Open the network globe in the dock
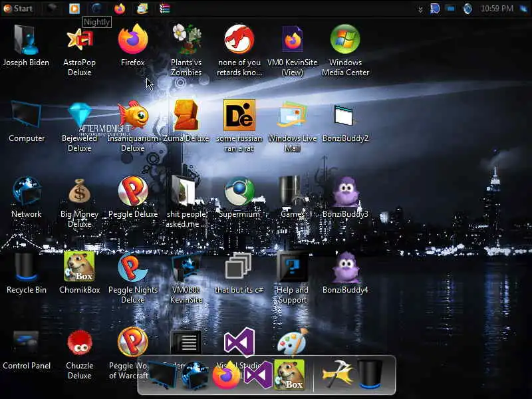 (x=195, y=375)
